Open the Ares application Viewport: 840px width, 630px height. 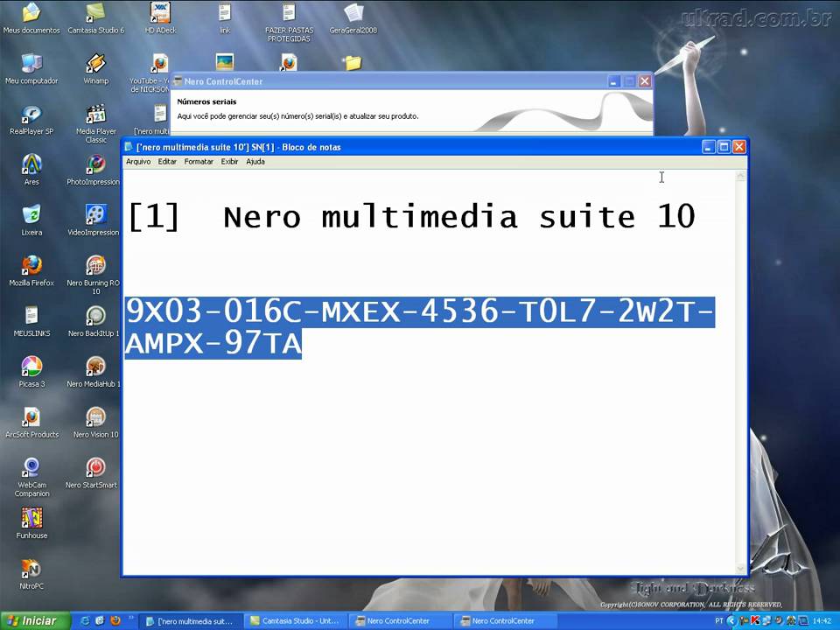pyautogui.click(x=31, y=165)
